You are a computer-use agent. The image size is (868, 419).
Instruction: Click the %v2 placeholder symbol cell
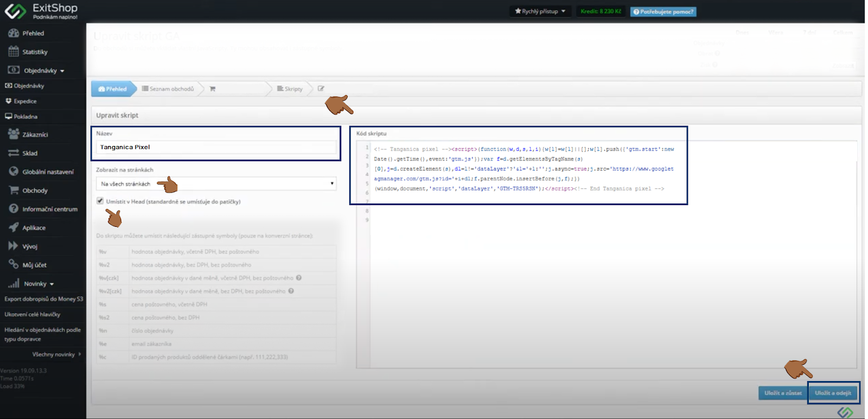click(x=113, y=265)
